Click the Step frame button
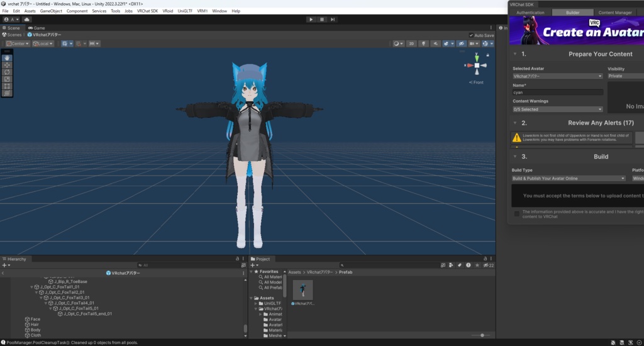This screenshot has height=346, width=644. click(333, 20)
